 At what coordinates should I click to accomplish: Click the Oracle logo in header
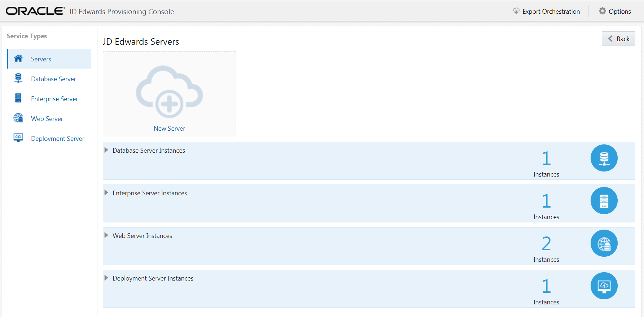(x=35, y=11)
